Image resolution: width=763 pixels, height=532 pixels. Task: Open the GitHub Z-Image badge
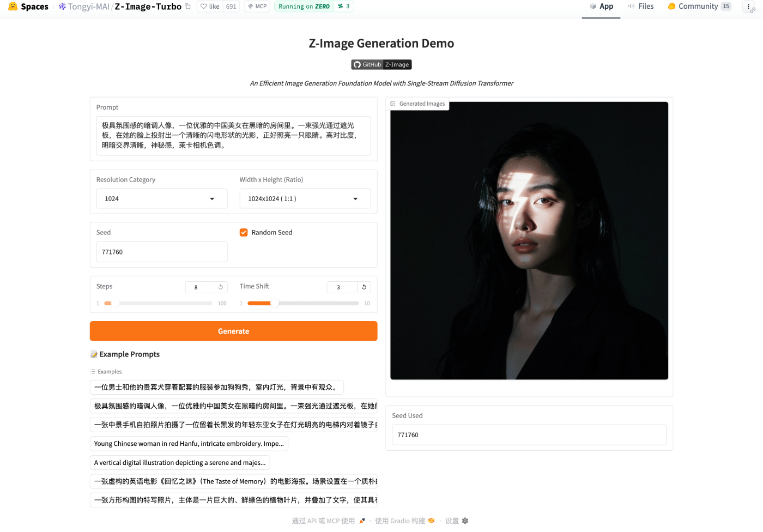381,64
